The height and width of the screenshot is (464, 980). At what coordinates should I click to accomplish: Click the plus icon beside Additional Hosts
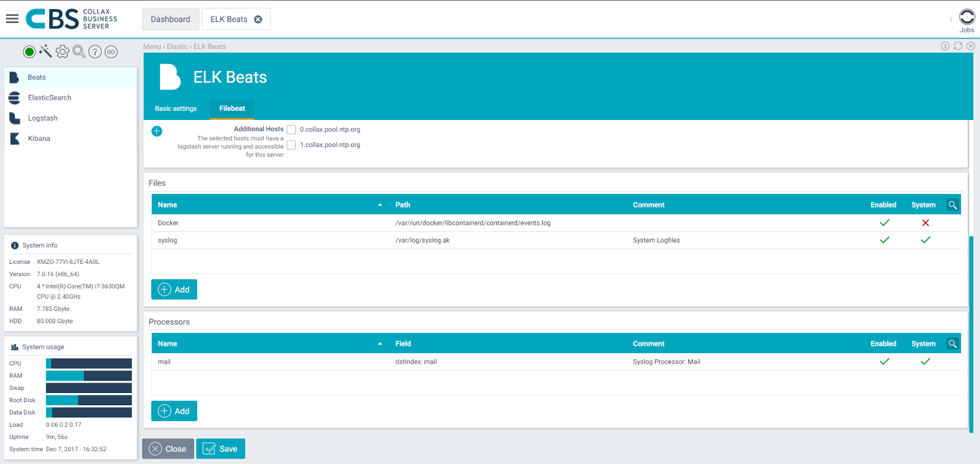coord(157,131)
